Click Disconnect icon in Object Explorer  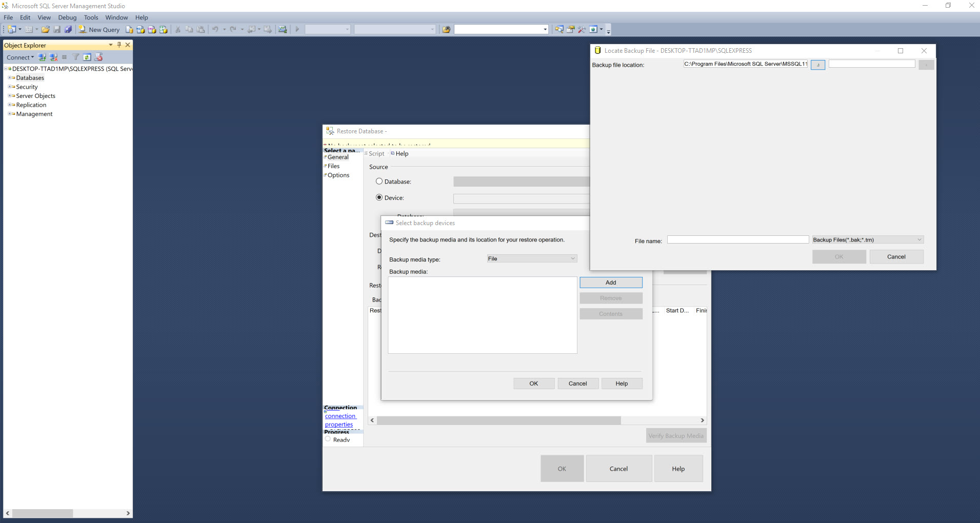[x=53, y=57]
